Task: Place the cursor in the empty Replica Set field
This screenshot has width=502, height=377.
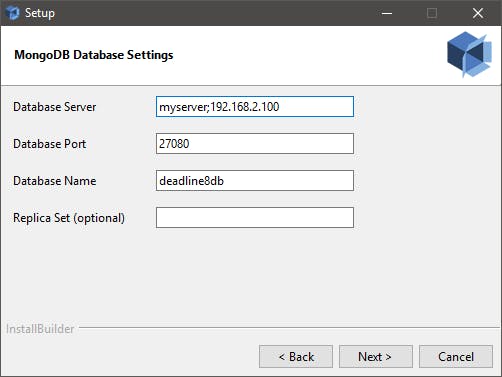Action: point(255,218)
